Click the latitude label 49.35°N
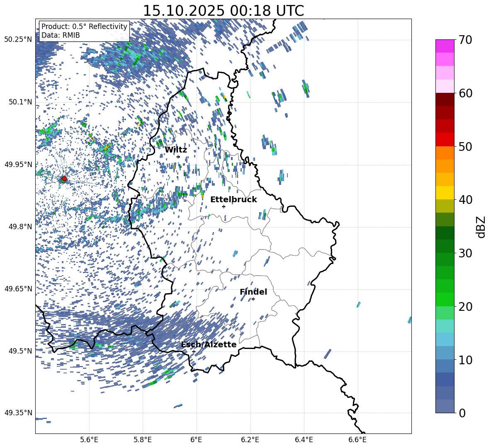 pyautogui.click(x=18, y=413)
